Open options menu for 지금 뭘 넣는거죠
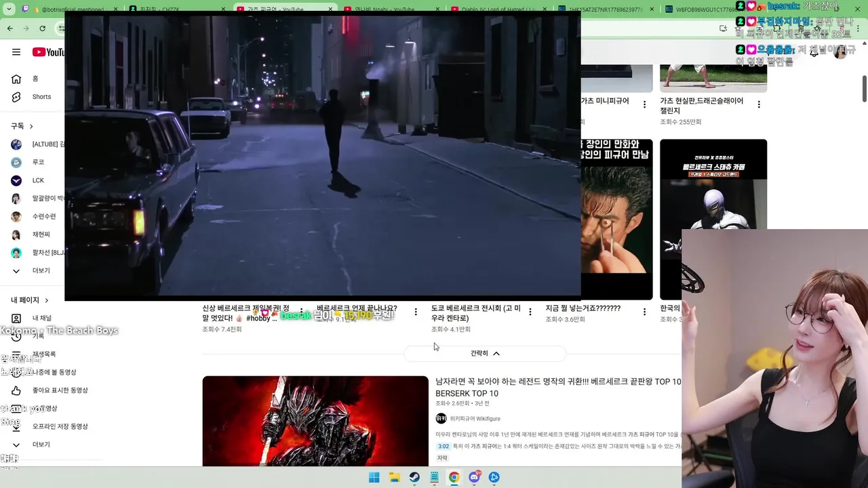Viewport: 868px width, 488px height. (x=644, y=312)
